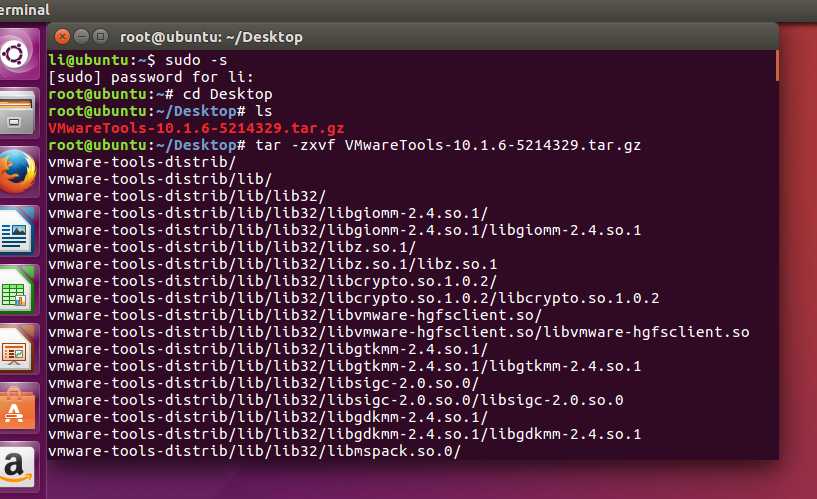Click the line 'vmware-tools-distrib/lib/'
Screen dimensions: 817x499
coord(160,179)
